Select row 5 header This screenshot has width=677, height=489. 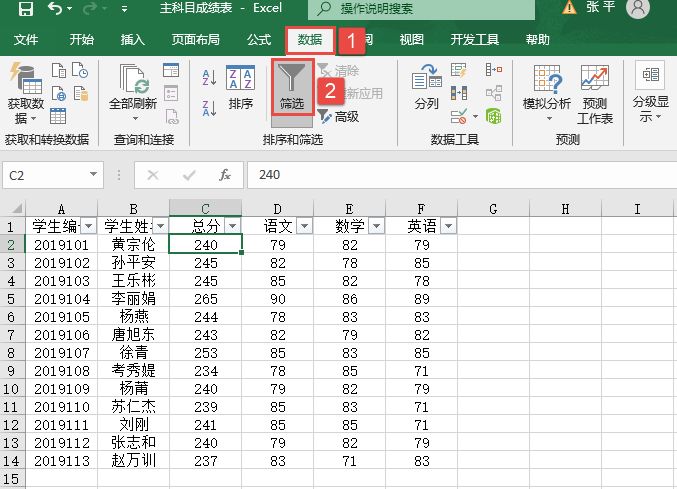[x=13, y=299]
